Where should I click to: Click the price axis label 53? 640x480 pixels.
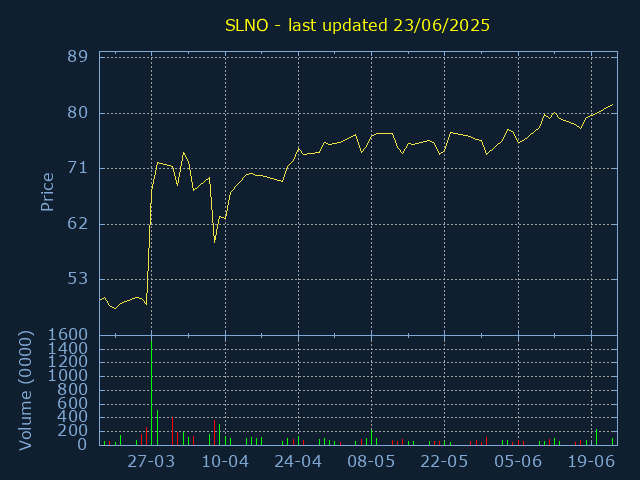click(78, 279)
